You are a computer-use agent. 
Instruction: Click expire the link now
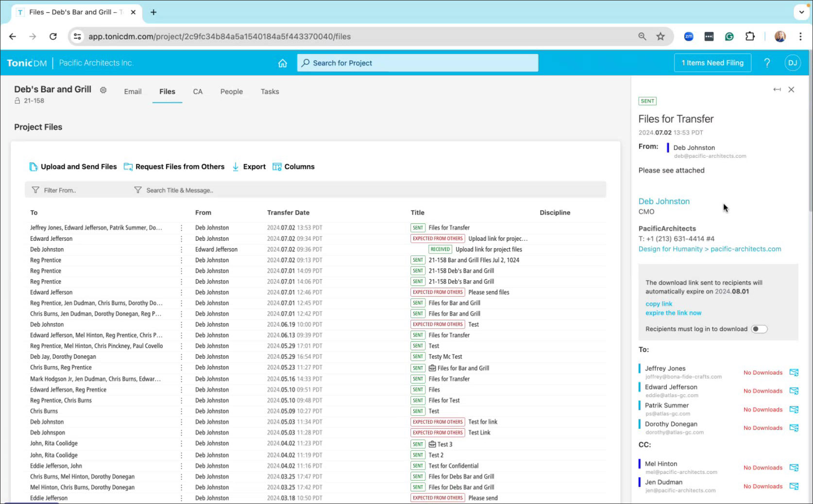click(x=673, y=313)
